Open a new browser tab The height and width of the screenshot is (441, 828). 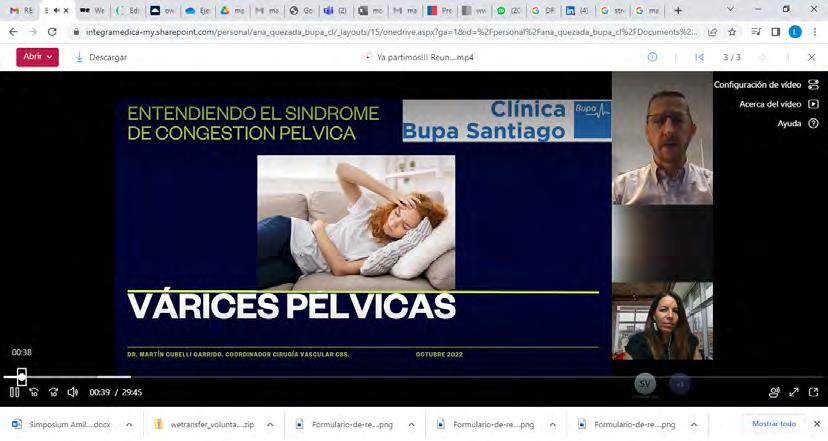(678, 10)
